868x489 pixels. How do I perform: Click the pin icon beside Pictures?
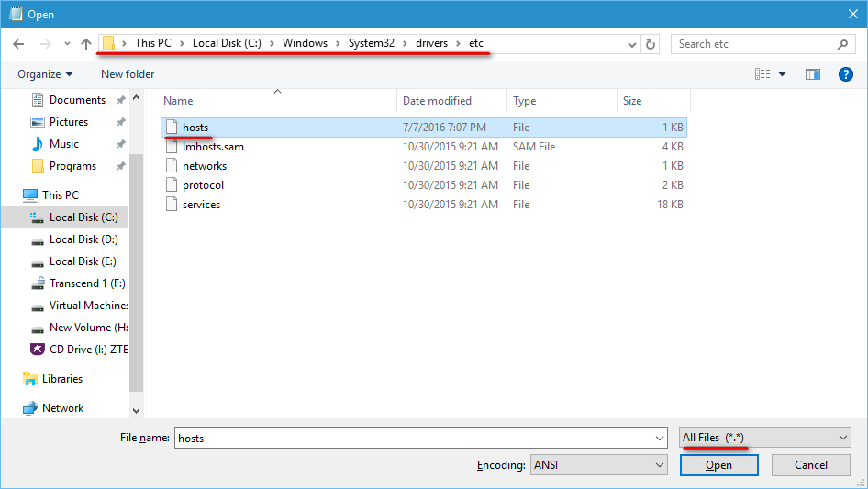point(120,122)
